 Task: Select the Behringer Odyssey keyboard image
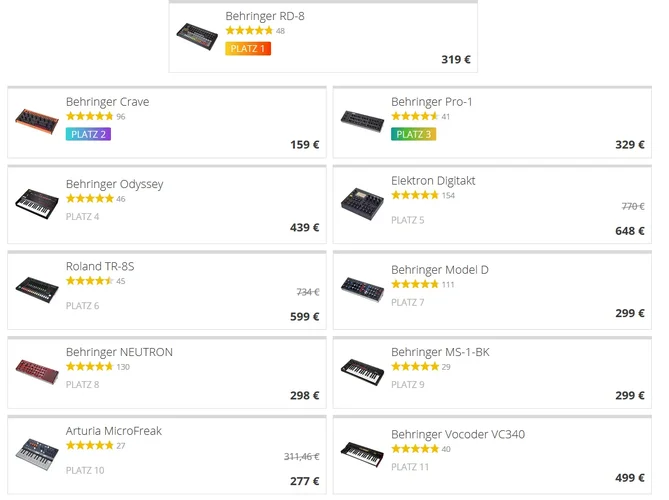point(37,203)
